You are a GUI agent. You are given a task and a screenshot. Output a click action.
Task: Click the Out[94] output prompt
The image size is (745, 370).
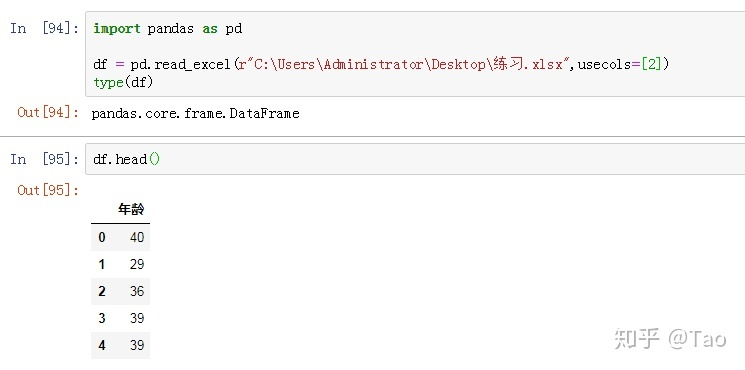click(x=48, y=113)
